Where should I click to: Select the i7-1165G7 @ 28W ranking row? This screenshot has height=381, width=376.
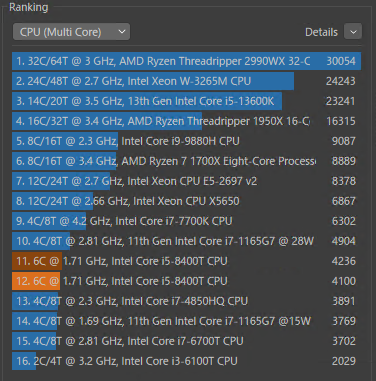(186, 241)
